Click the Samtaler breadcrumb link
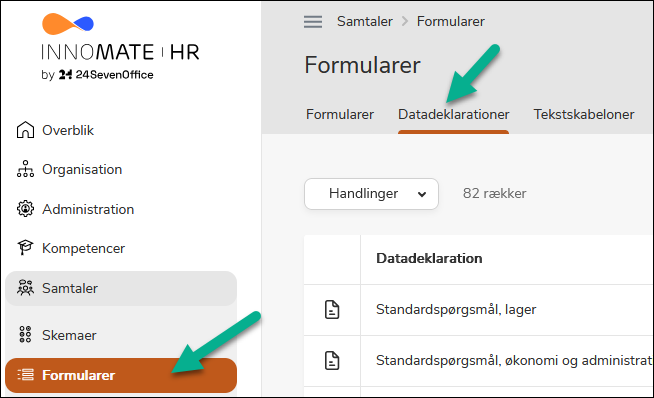 (365, 21)
